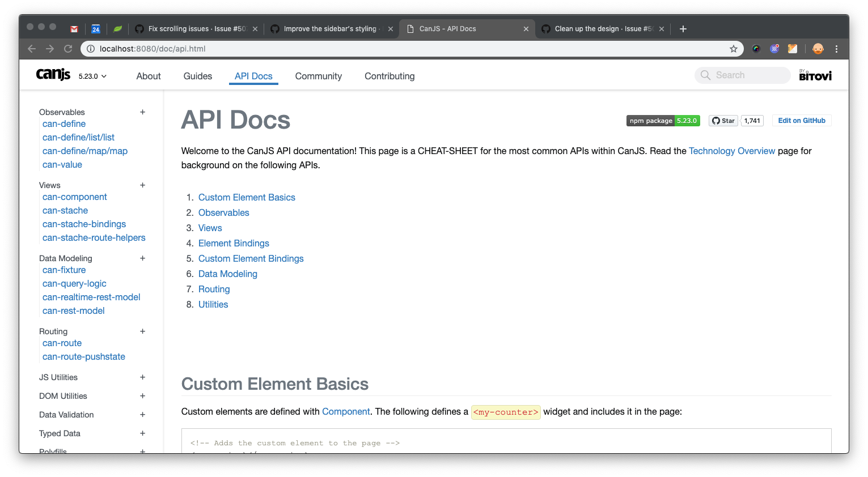
Task: Expand the DOM Utilities sidebar section
Action: coord(143,396)
